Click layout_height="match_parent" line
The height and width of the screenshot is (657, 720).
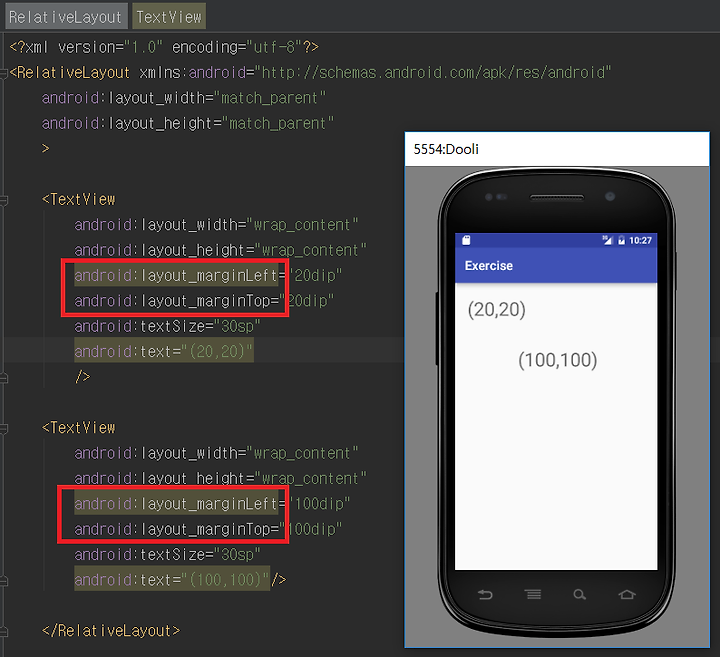coord(188,124)
